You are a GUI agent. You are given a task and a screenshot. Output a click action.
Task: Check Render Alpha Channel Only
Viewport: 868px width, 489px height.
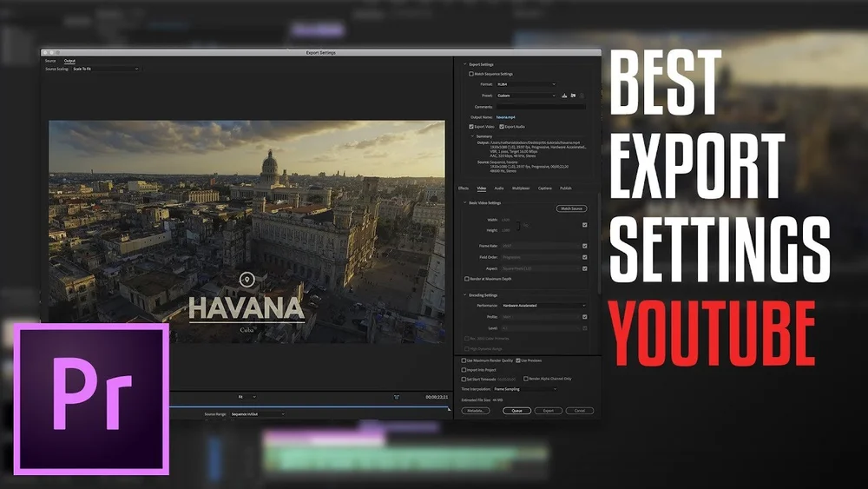[526, 379]
